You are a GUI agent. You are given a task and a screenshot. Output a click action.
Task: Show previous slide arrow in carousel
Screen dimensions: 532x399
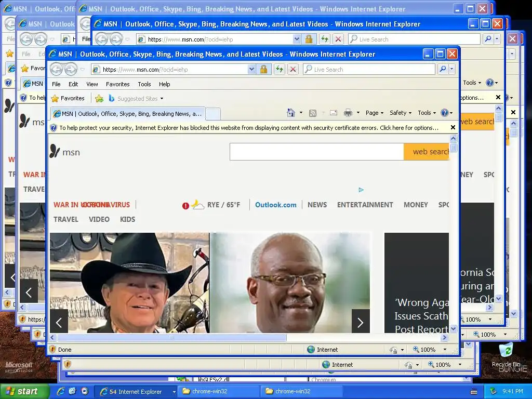(59, 322)
